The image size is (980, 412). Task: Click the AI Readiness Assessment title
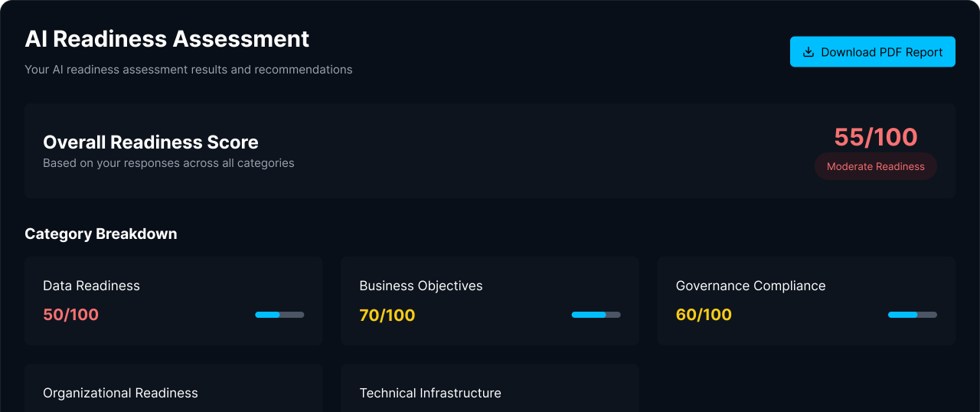(167, 38)
